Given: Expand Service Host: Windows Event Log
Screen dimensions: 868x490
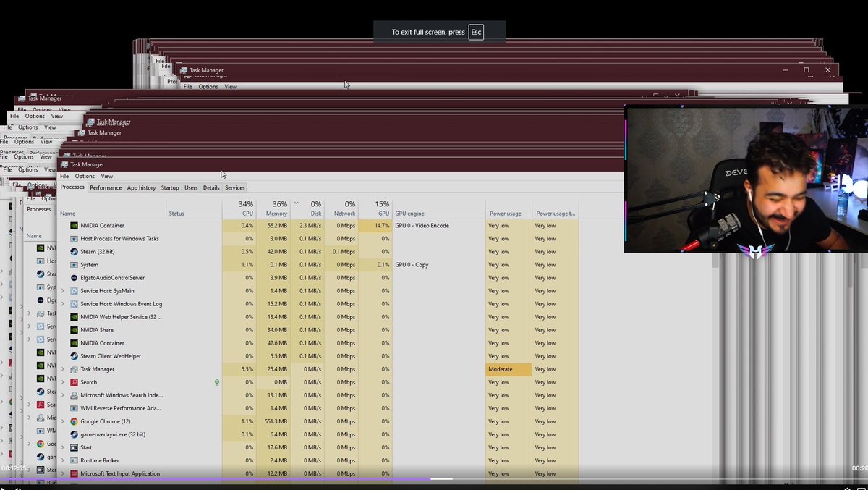Looking at the screenshot, I should tap(63, 304).
